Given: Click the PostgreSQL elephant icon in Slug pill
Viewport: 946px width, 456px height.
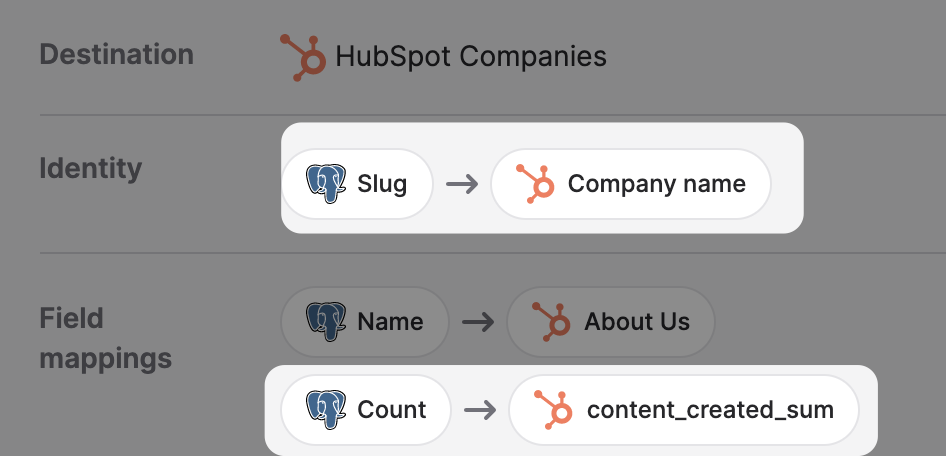Looking at the screenshot, I should [x=326, y=184].
